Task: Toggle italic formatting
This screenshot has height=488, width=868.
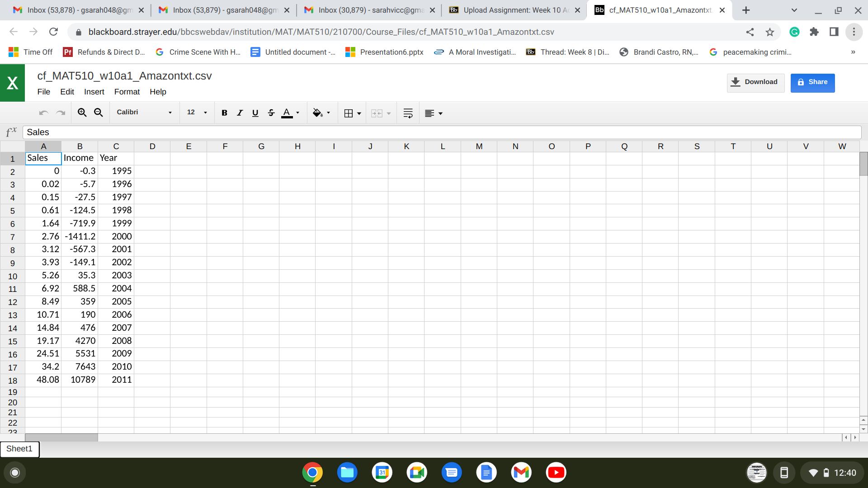Action: pyautogui.click(x=240, y=113)
